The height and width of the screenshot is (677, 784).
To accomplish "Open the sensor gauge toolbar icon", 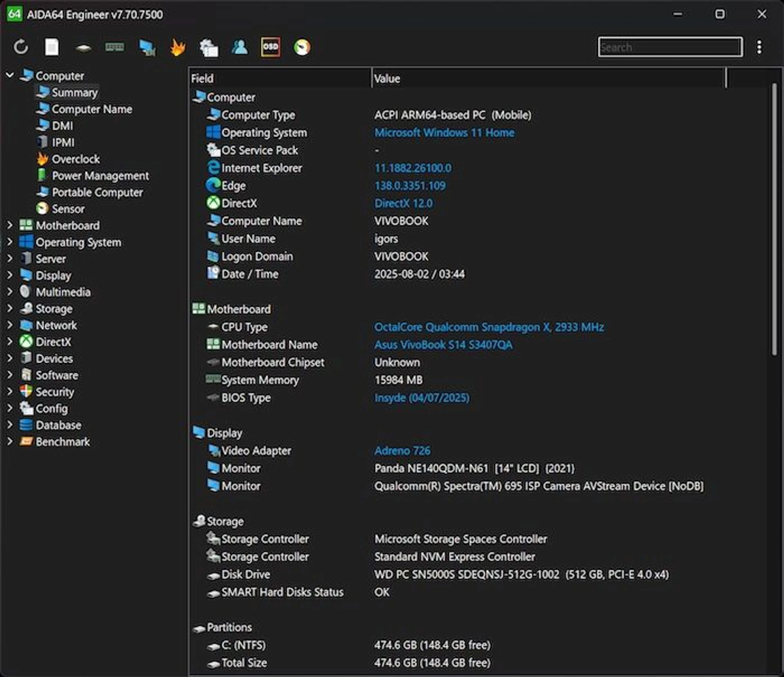I will coord(302,47).
